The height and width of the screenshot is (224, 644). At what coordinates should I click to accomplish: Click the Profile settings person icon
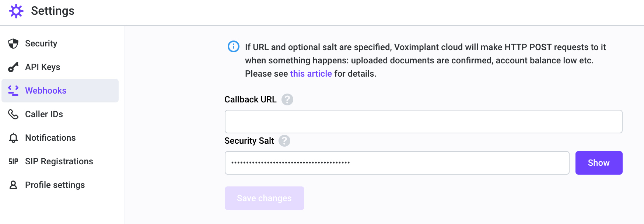[13, 185]
